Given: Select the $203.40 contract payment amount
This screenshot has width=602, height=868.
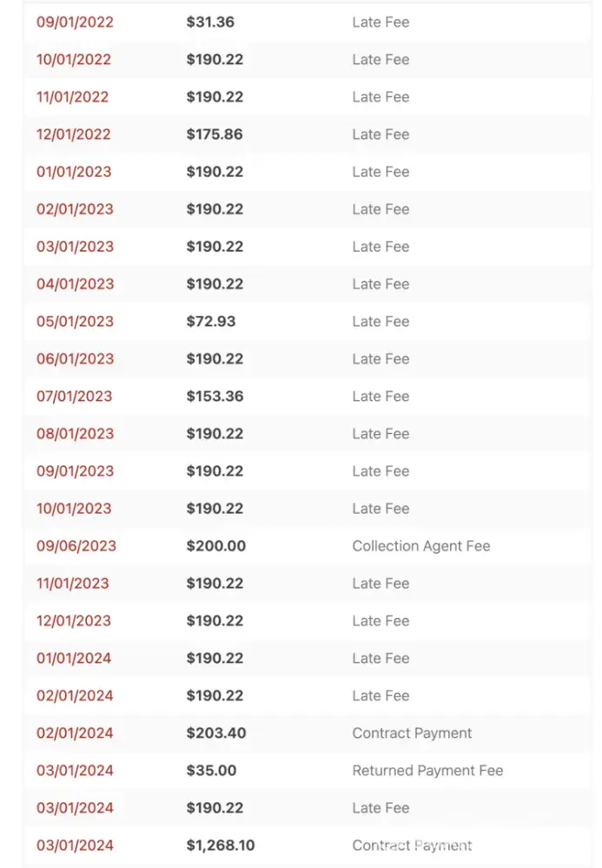Looking at the screenshot, I should click(x=216, y=733).
